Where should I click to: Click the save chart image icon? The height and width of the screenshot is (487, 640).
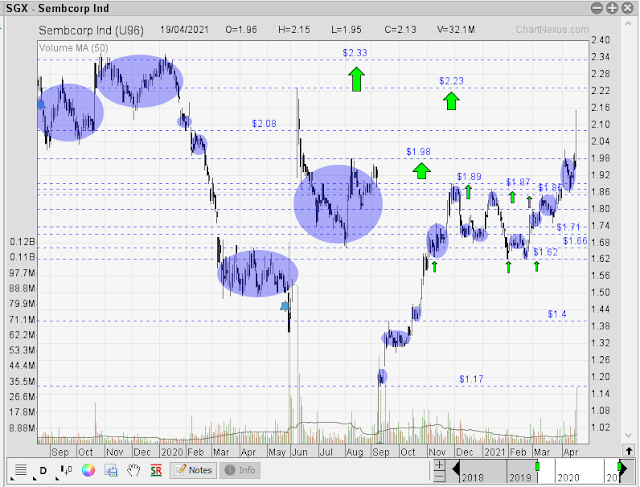111,471
